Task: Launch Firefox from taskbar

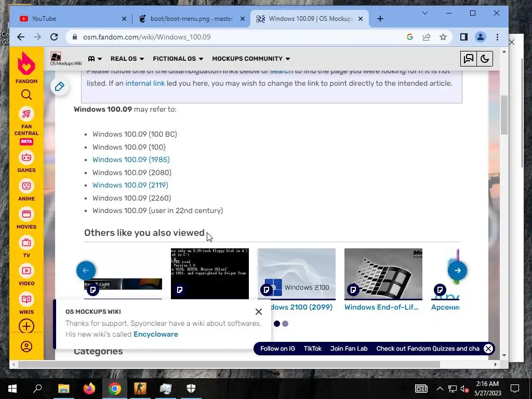Action: coord(89,389)
